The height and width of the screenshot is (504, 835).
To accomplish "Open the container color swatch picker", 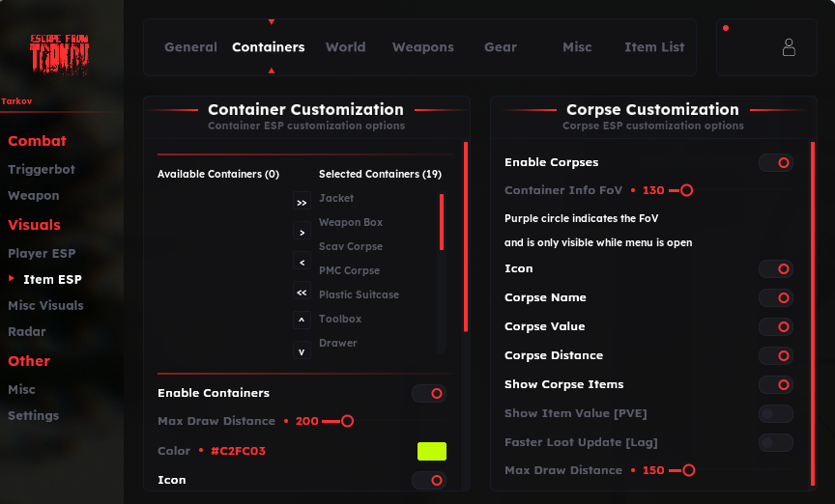I will (431, 451).
